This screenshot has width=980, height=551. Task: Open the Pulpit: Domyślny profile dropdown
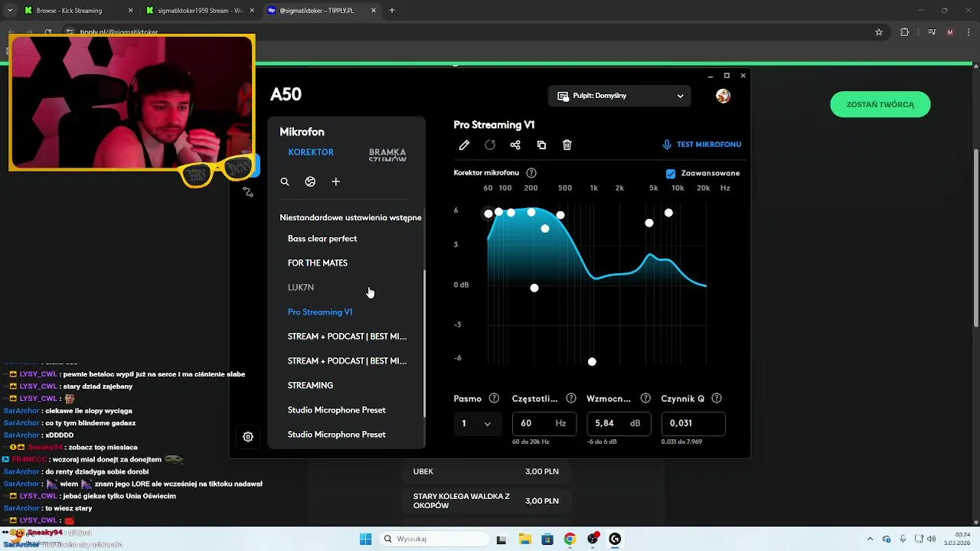619,96
